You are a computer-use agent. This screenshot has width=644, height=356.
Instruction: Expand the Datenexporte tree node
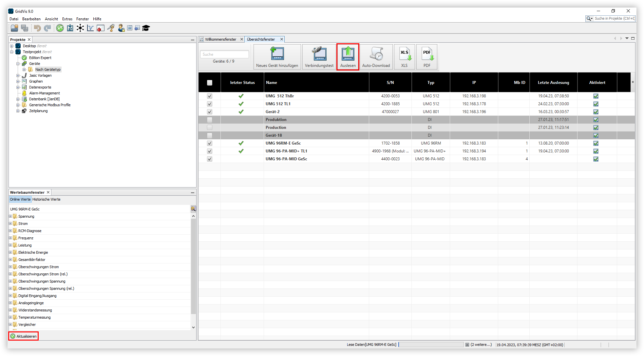pyautogui.click(x=18, y=87)
